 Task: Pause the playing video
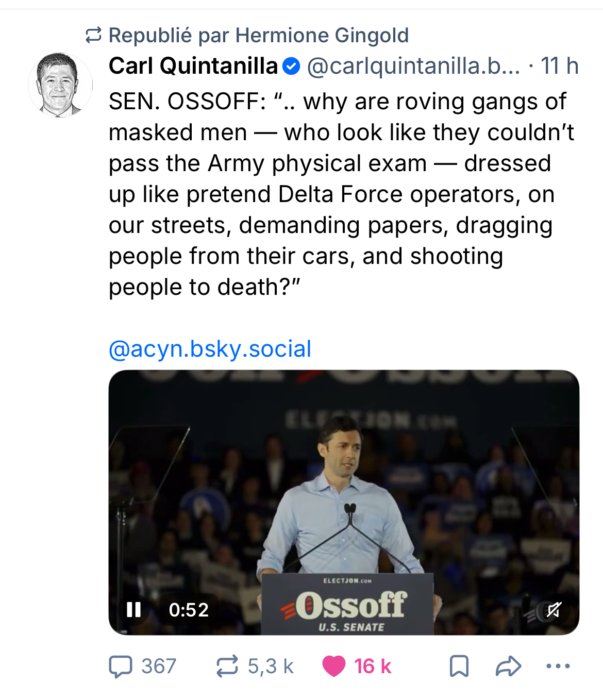point(134,610)
